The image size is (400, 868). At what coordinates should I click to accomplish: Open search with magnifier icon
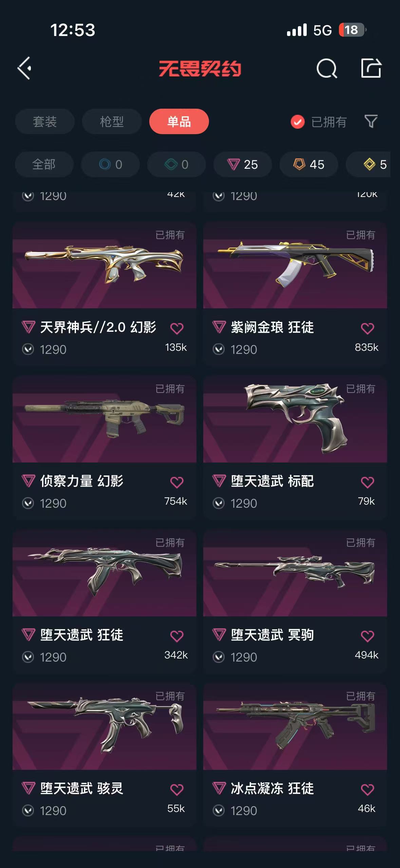click(327, 68)
